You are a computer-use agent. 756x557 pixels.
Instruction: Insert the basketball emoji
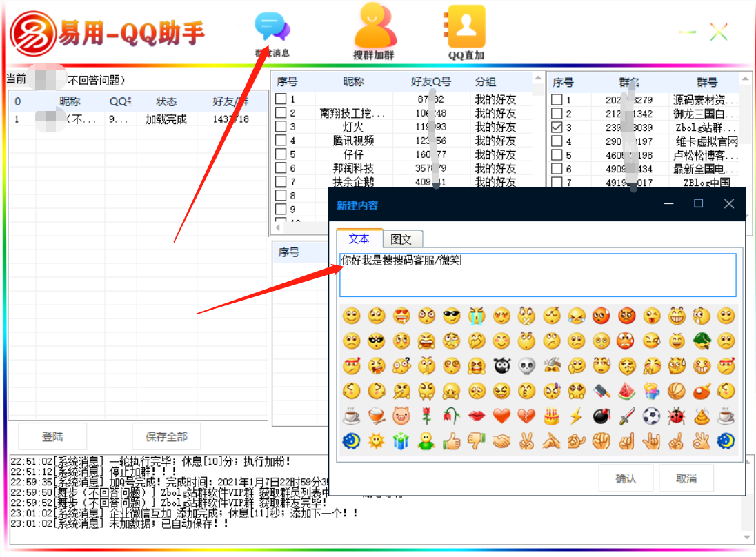pyautogui.click(x=677, y=391)
